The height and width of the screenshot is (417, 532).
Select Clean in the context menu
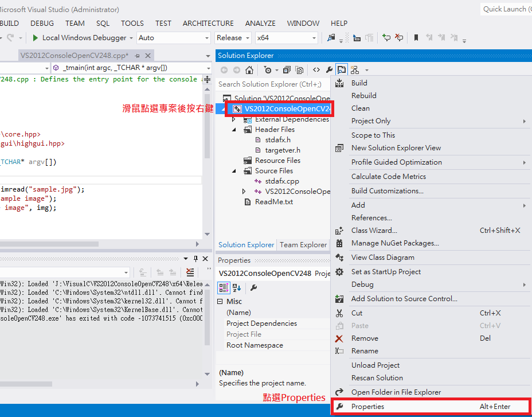click(431, 108)
